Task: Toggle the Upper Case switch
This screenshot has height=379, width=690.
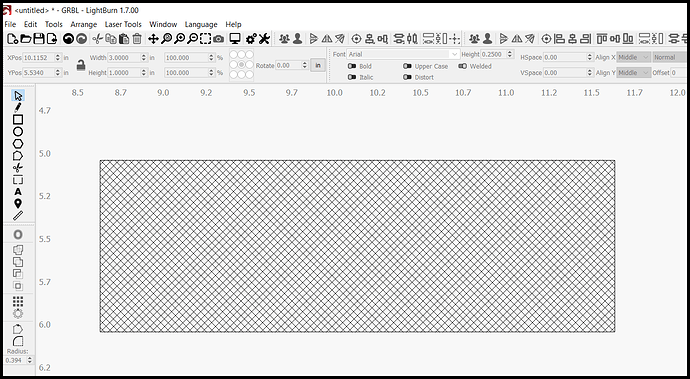Action: point(407,66)
